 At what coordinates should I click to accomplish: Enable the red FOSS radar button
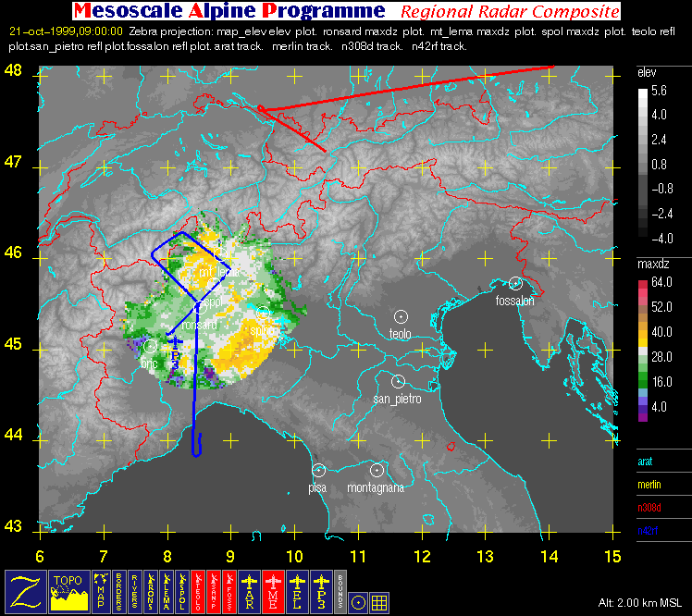pos(229,592)
